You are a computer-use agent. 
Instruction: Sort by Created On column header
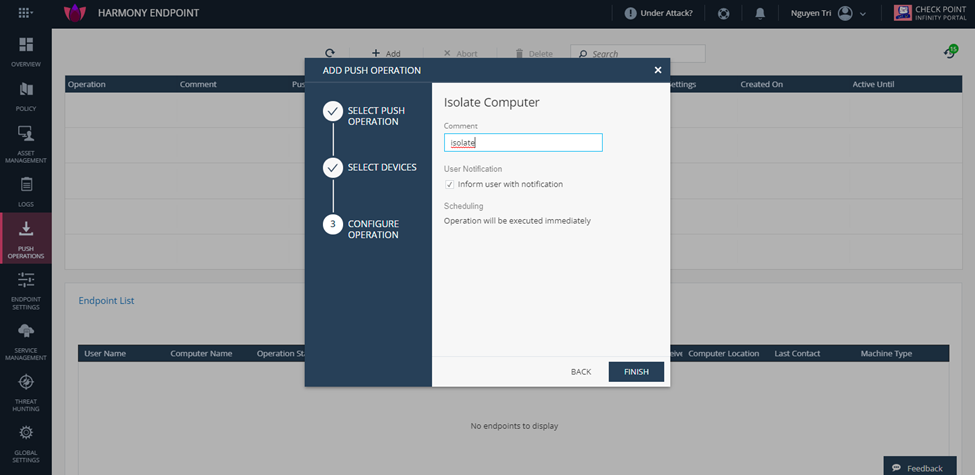pos(761,84)
